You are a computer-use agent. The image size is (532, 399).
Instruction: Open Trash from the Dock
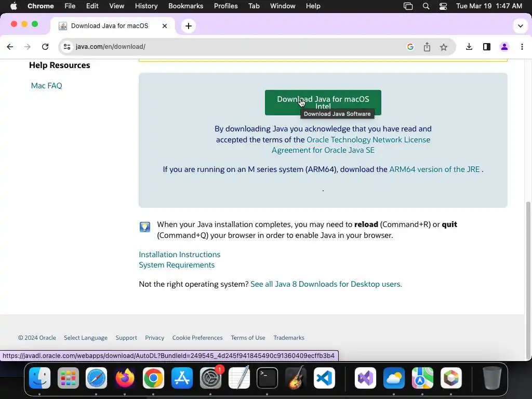point(492,378)
